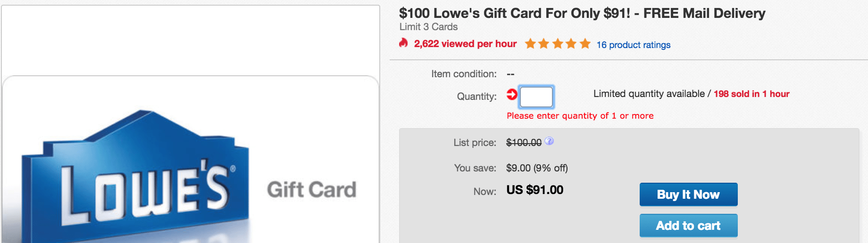Click the 2,622 viewed per hour text
This screenshot has height=243, width=868.
pyautogui.click(x=465, y=44)
